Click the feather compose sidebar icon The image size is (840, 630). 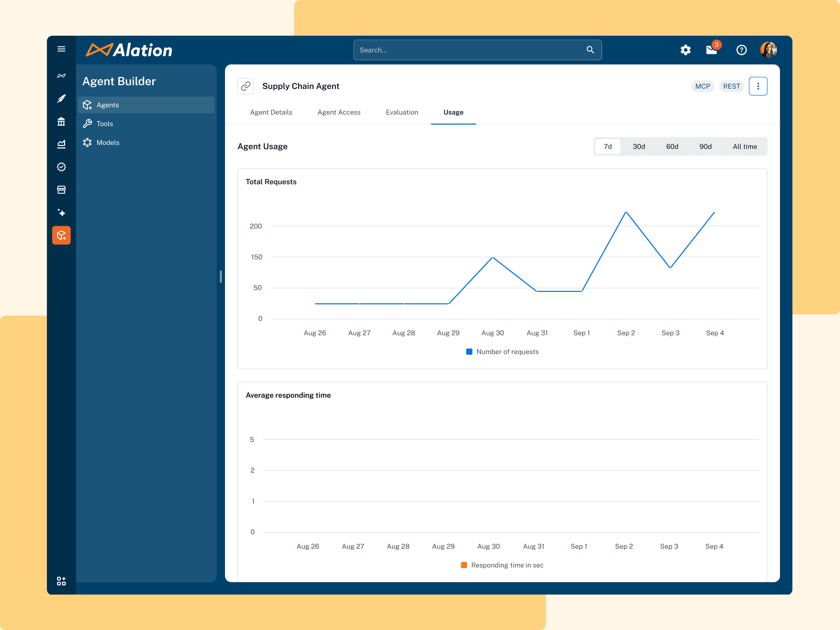(61, 99)
